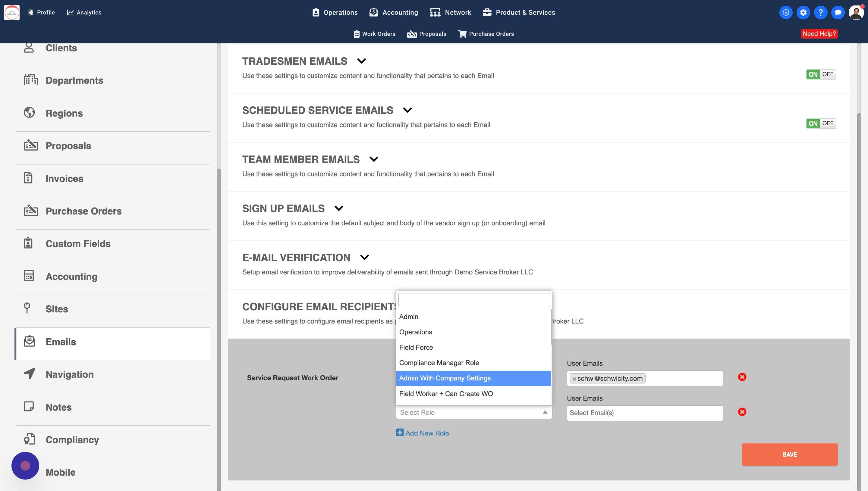Click the settings gear icon in header

pos(803,12)
